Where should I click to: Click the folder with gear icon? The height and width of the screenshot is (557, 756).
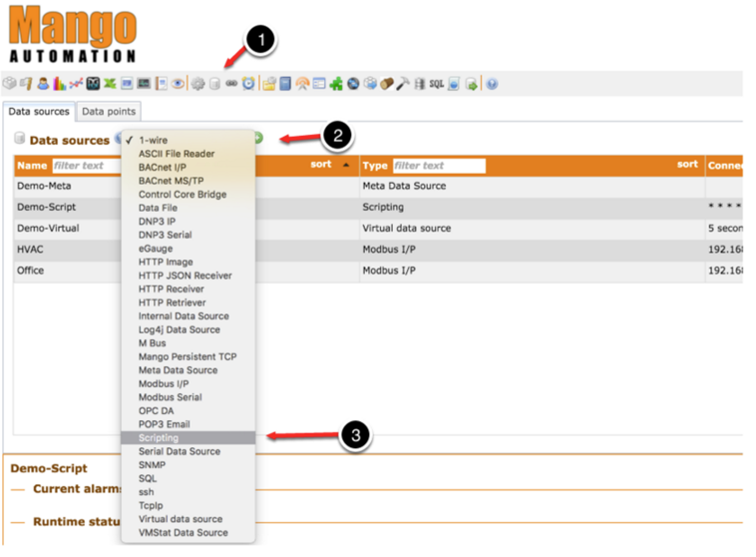tap(269, 84)
